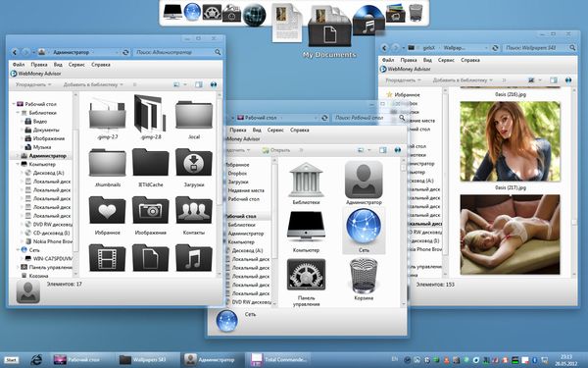Open the .thumbnails folder
Image resolution: width=588 pixels, height=368 pixels.
click(x=107, y=167)
